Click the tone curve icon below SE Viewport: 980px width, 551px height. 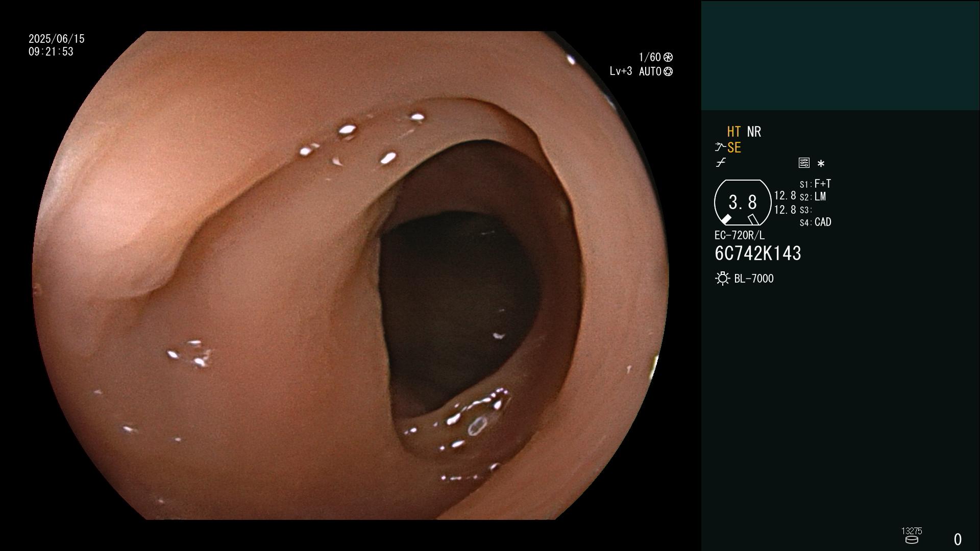[x=721, y=163]
